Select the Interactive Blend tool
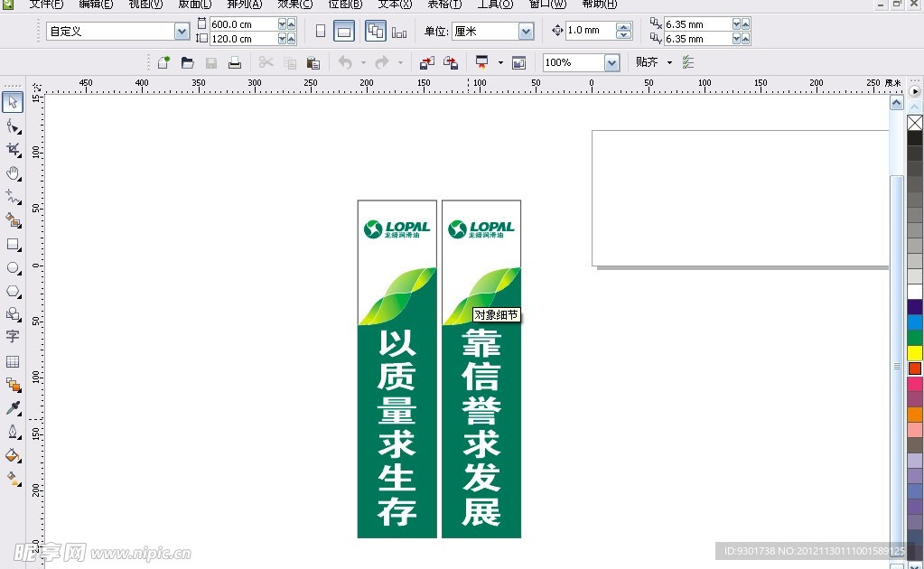The height and width of the screenshot is (569, 924). pyautogui.click(x=13, y=385)
